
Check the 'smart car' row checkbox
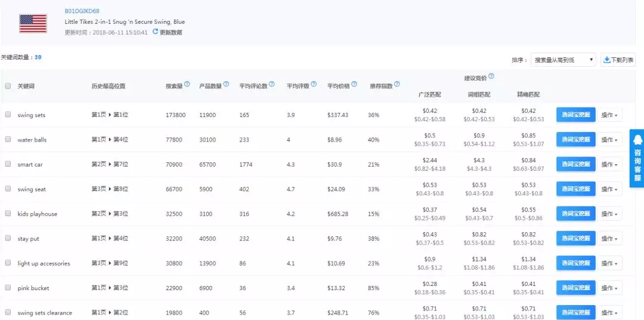tap(8, 164)
